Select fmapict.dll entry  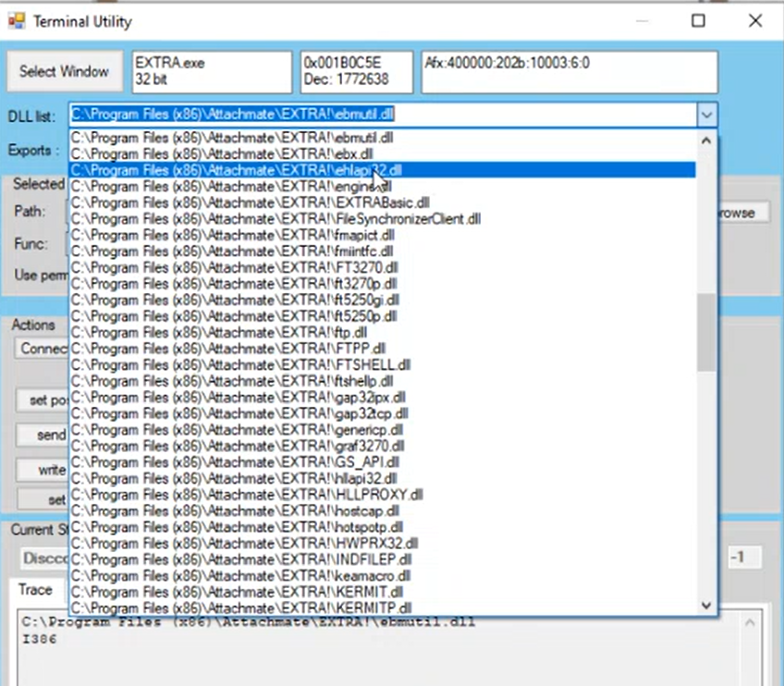[382, 235]
